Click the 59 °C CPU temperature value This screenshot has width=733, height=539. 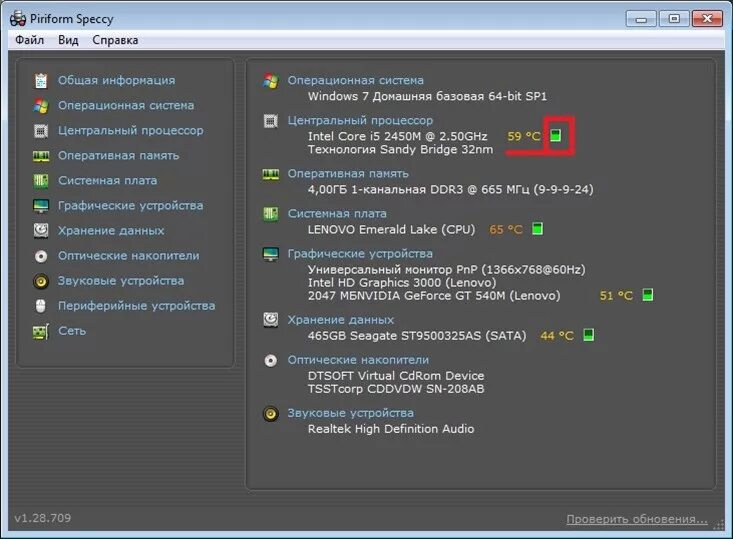524,137
